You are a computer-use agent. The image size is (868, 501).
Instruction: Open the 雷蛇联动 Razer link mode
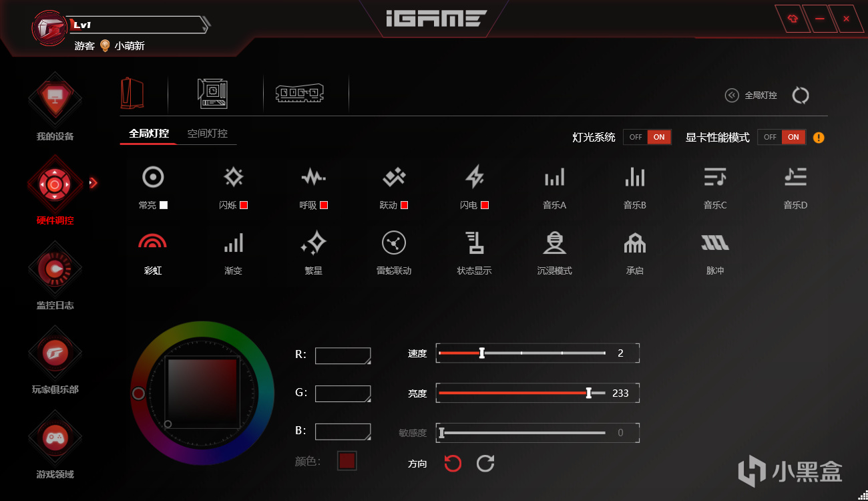point(394,242)
